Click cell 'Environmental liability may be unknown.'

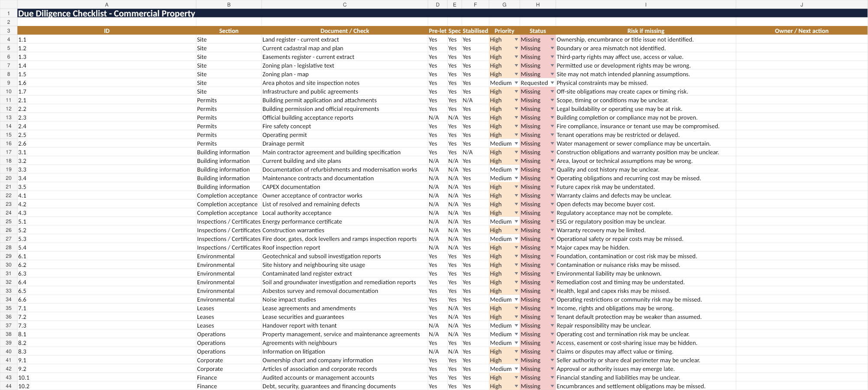[x=646, y=273]
